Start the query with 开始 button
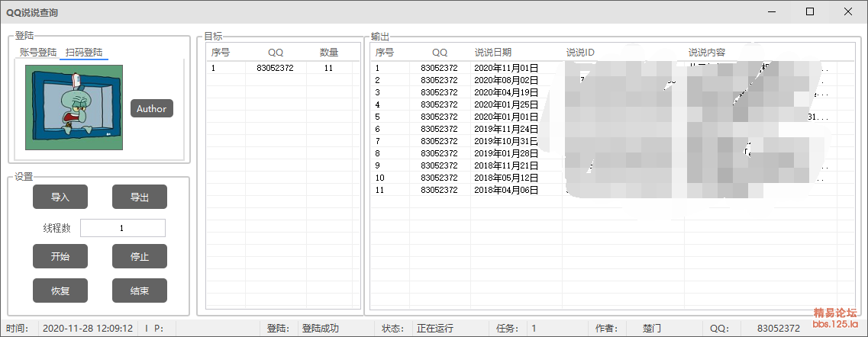Screen dimensions: 868x337 pos(60,256)
